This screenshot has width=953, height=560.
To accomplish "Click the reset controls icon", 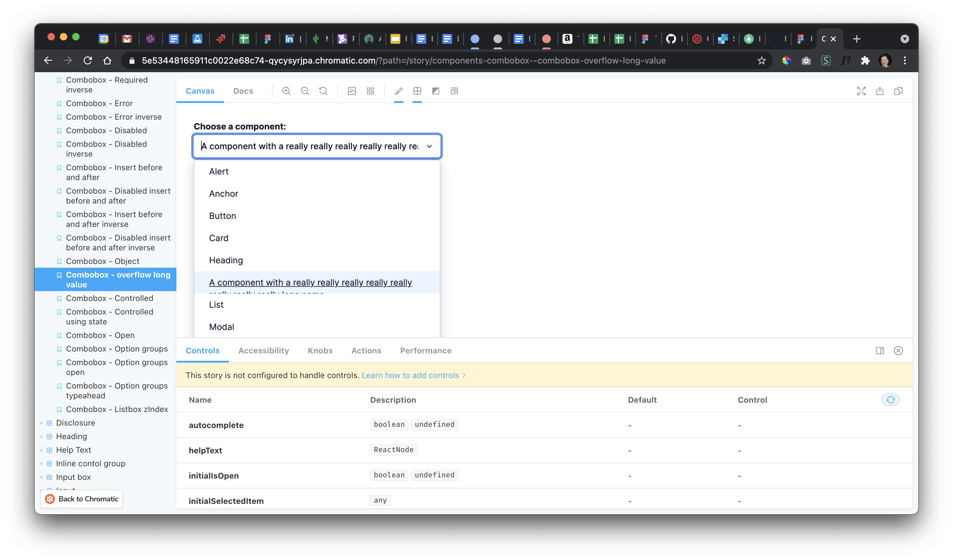I will (x=890, y=400).
